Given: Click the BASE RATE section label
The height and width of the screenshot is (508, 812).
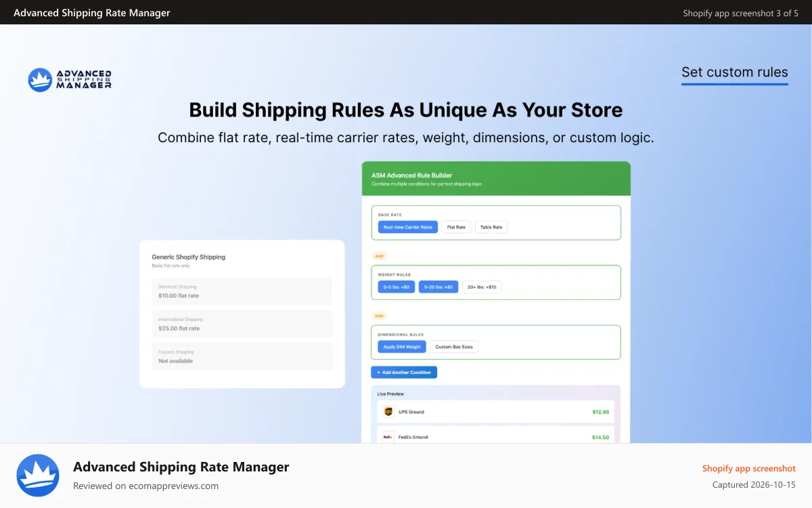Looking at the screenshot, I should pos(390,215).
